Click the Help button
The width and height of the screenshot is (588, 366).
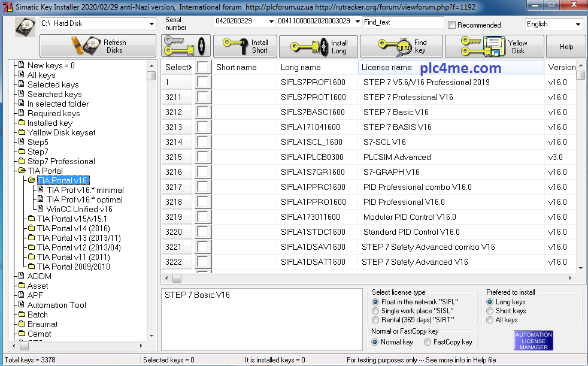[566, 46]
